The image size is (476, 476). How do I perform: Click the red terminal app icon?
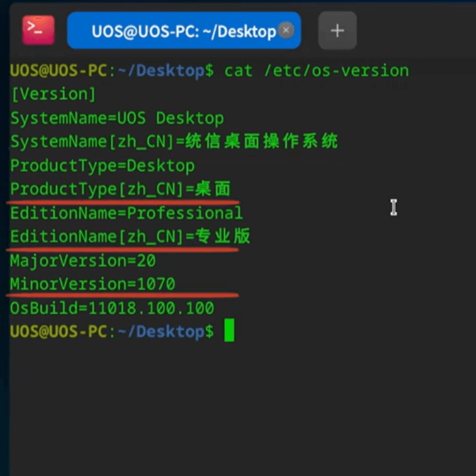point(38,30)
